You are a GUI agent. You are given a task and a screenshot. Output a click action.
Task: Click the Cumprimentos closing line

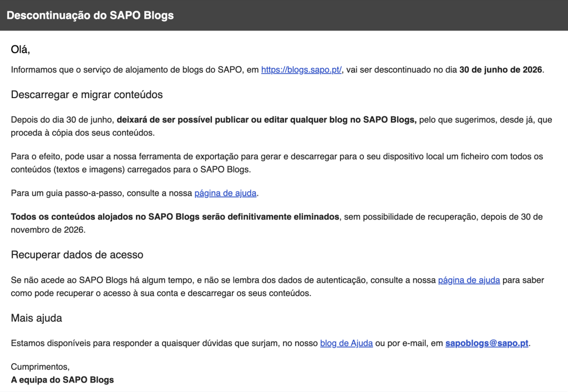40,367
